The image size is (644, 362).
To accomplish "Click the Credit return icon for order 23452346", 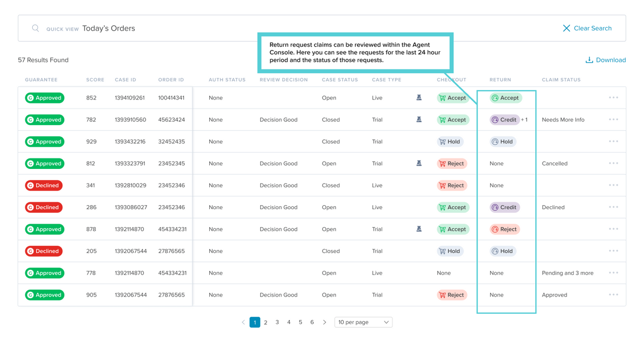I will click(x=495, y=207).
